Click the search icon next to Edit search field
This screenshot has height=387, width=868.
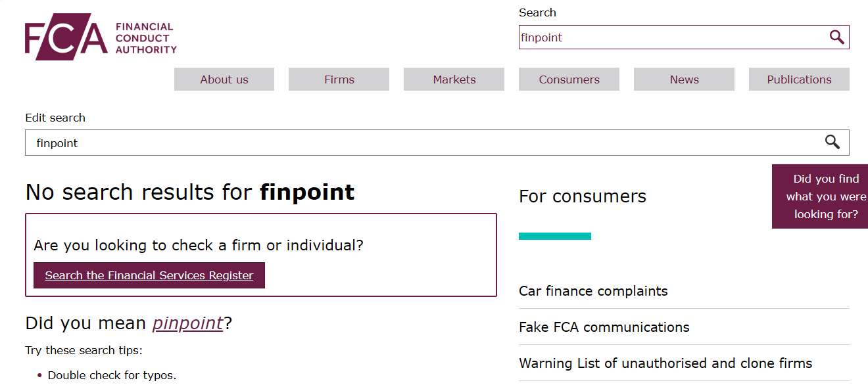831,142
